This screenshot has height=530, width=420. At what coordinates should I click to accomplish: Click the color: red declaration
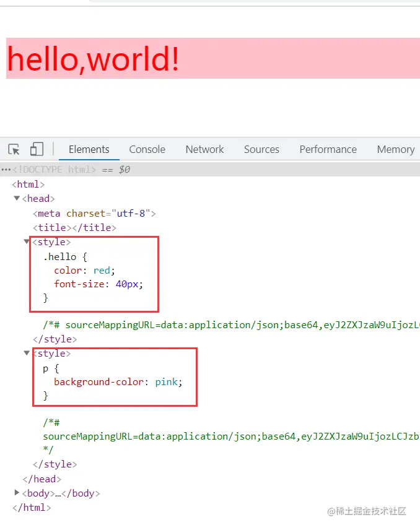coord(84,270)
